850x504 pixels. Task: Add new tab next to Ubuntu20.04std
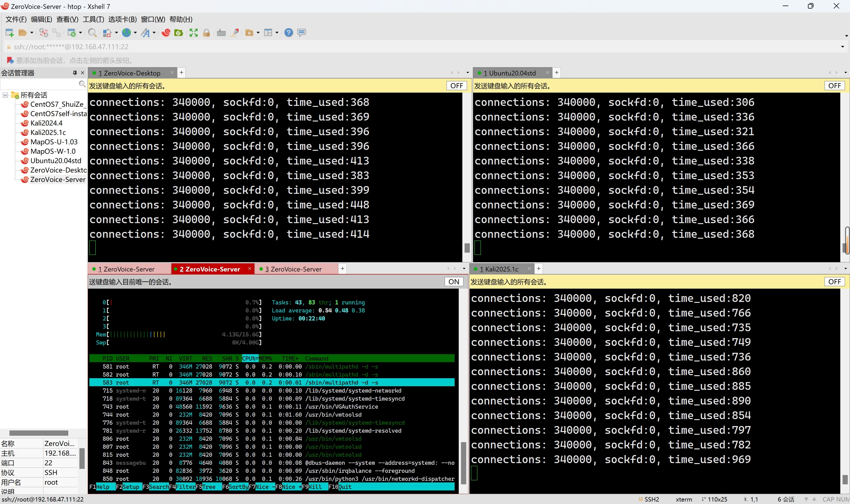(557, 73)
